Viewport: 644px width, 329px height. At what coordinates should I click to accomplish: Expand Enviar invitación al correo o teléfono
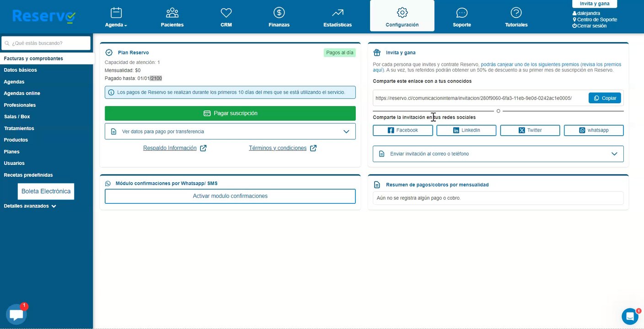(498, 154)
